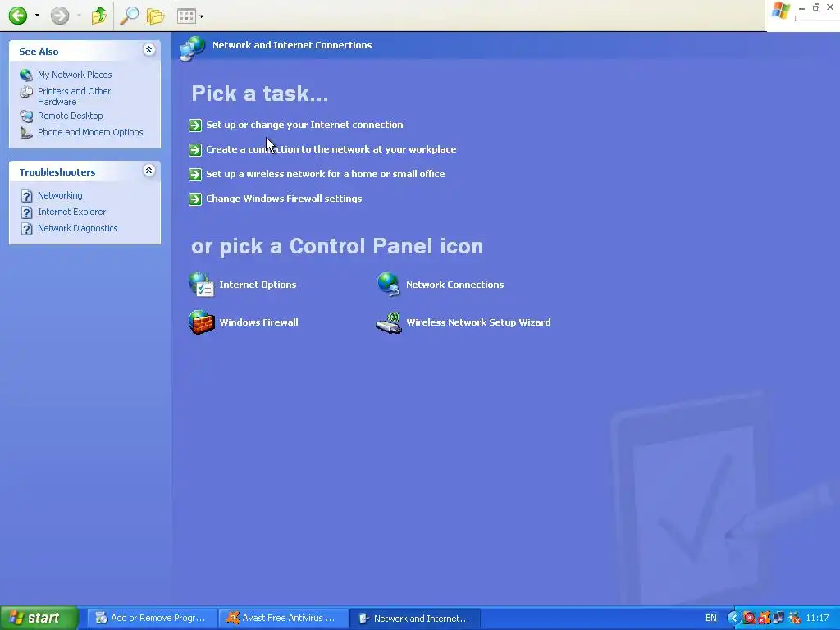This screenshot has height=630, width=840.
Task: Open the Network Connections globe icon
Action: point(388,285)
